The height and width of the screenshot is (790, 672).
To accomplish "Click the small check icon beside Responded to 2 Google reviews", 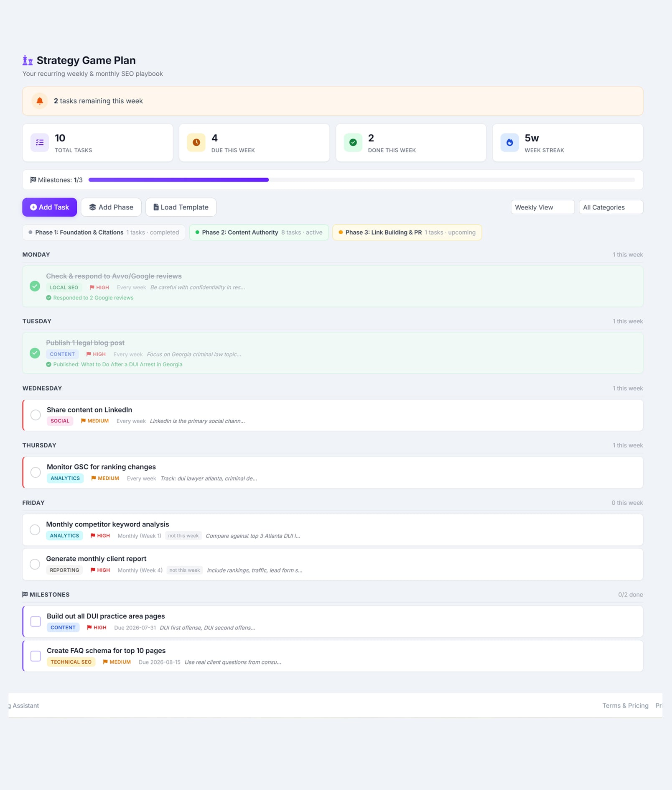I will [x=48, y=298].
